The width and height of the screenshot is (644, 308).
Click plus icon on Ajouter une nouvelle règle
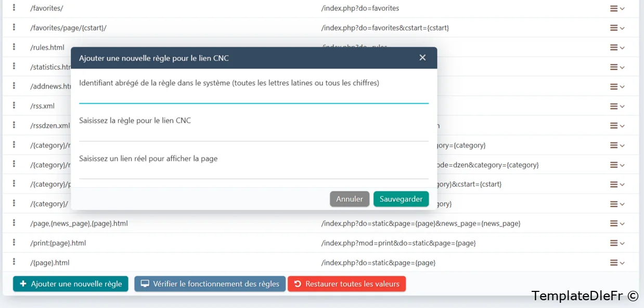[23, 284]
